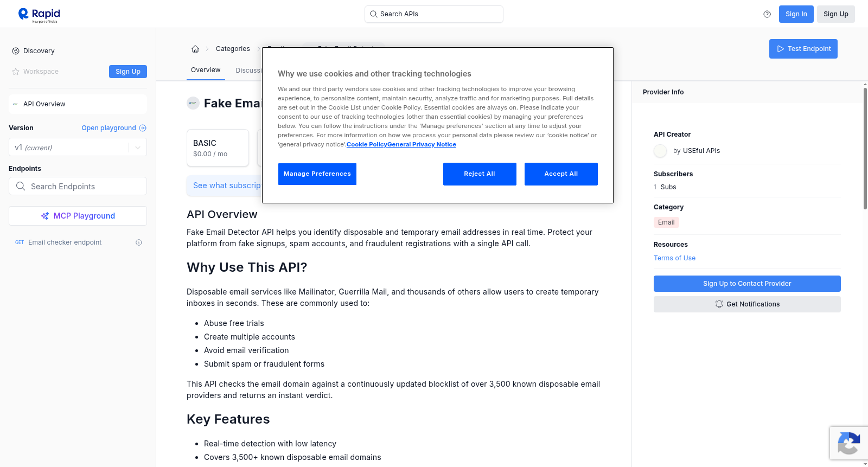Click the reCAPTCHA badge
Screen dimensions: 868x467
848,443
